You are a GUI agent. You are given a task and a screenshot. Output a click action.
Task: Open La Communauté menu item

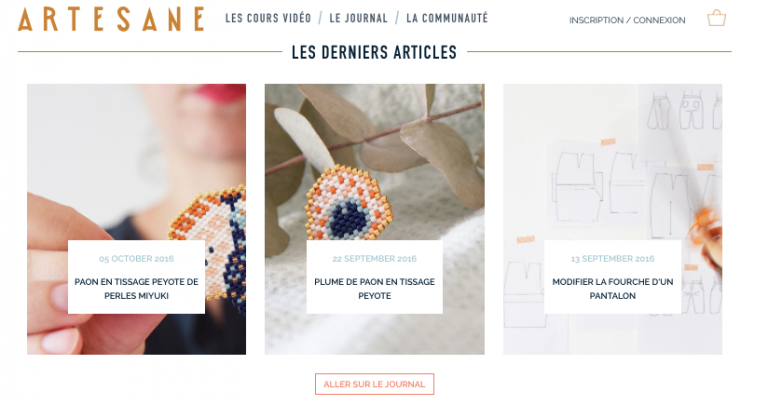(x=447, y=19)
